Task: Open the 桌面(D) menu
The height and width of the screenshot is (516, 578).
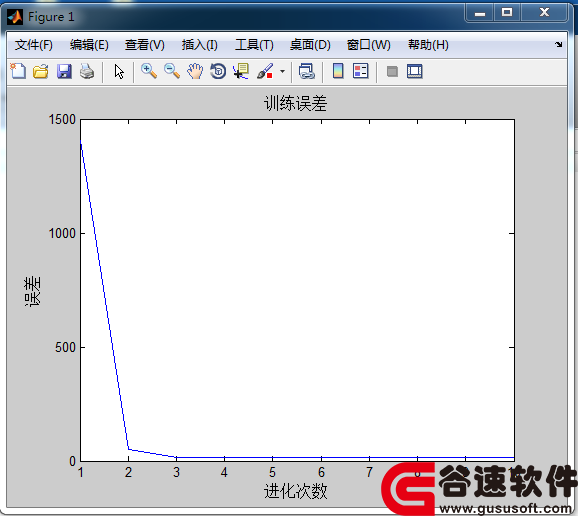Action: 310,45
